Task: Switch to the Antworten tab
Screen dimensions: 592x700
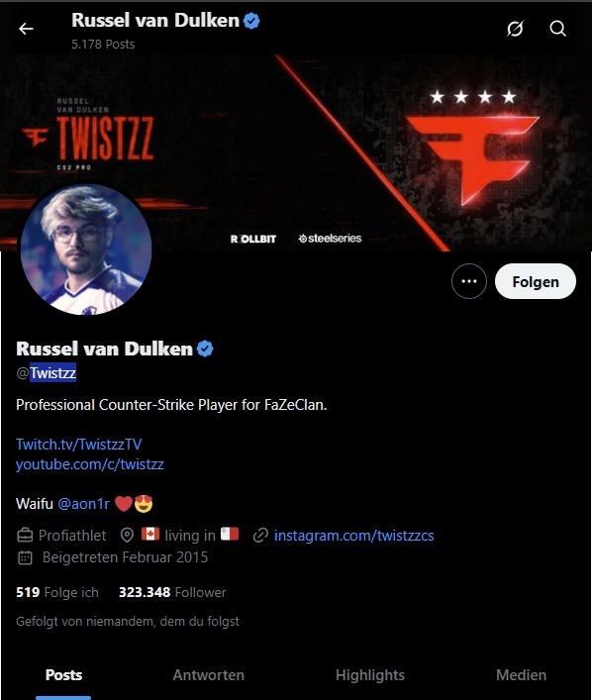Action: click(209, 675)
